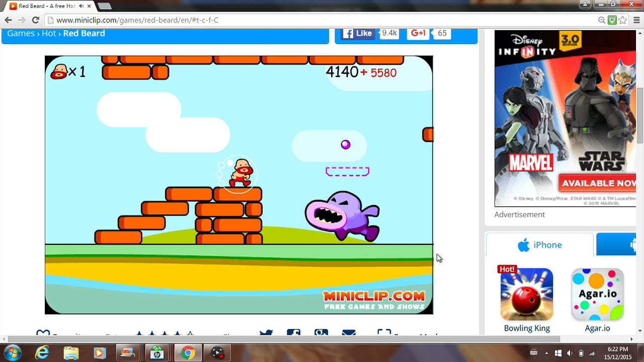Click the Chrome taskbar icon

pyautogui.click(x=188, y=353)
